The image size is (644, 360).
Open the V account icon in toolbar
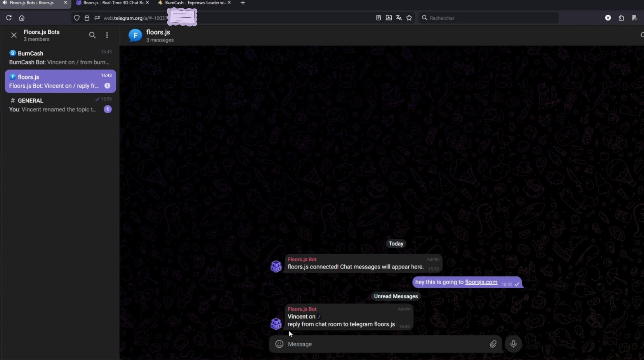pos(608,18)
